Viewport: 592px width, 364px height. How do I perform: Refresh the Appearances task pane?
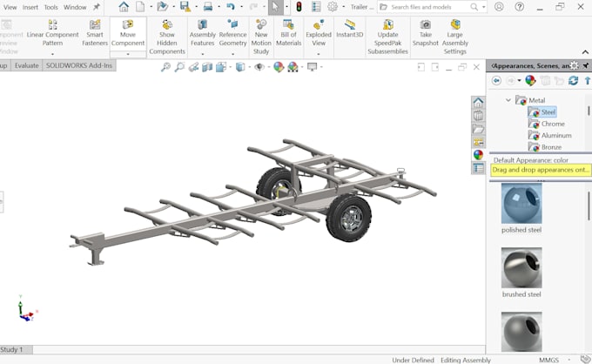click(x=573, y=80)
